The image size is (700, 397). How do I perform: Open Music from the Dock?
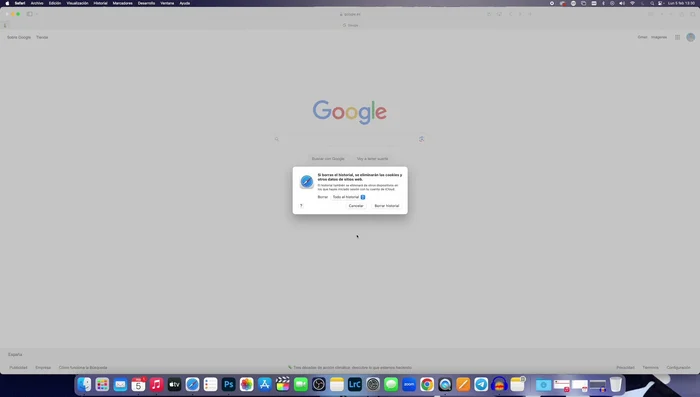click(x=156, y=384)
